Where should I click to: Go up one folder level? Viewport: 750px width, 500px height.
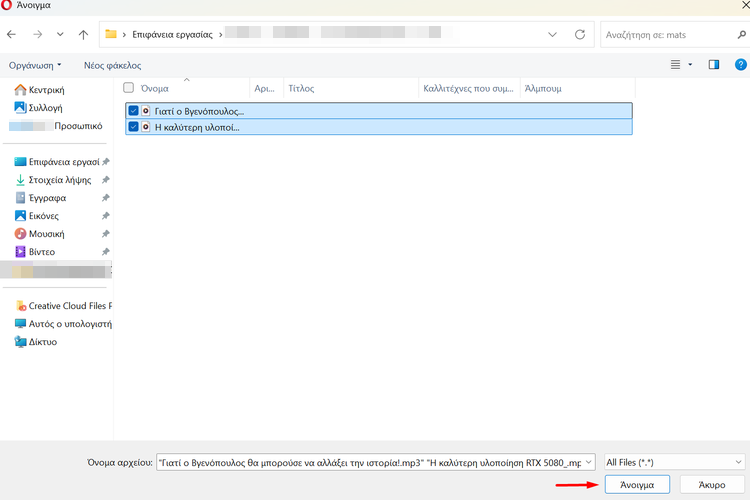point(83,34)
